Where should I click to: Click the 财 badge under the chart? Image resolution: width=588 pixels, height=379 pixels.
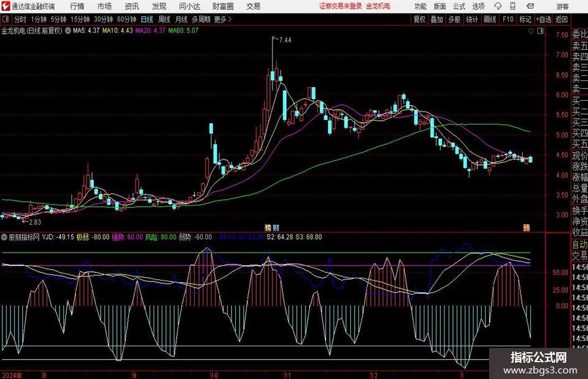pyautogui.click(x=276, y=228)
